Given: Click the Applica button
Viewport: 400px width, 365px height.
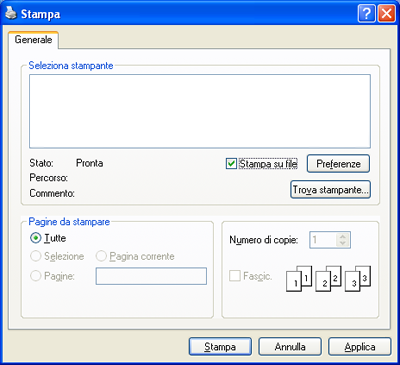Looking at the screenshot, I should (x=360, y=347).
